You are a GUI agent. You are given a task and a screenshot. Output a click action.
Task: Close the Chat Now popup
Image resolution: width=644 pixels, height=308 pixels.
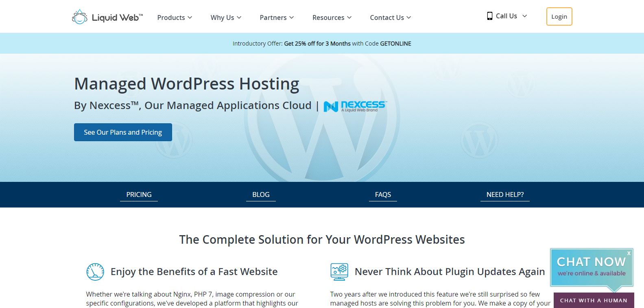coord(629,253)
